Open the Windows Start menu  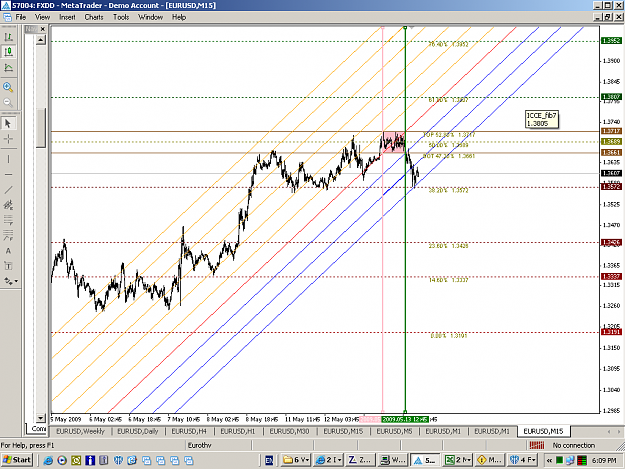(16, 460)
